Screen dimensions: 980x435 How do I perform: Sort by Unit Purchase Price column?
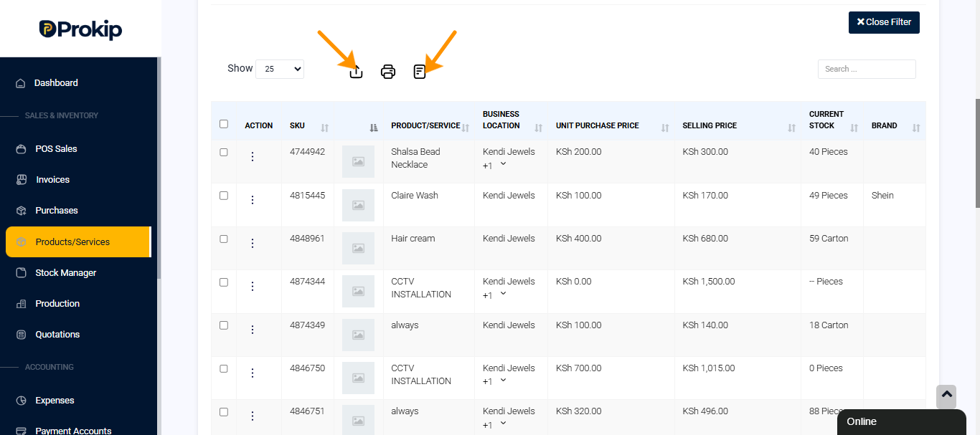click(x=665, y=128)
